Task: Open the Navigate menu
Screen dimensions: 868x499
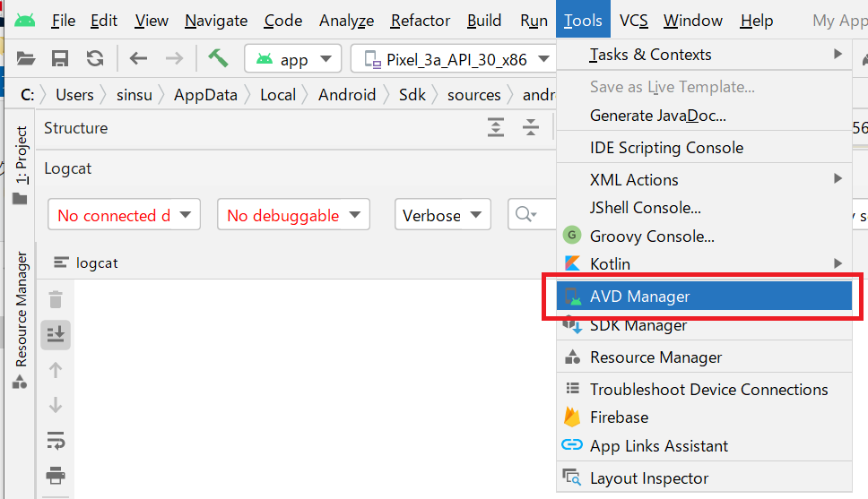Action: click(x=216, y=21)
